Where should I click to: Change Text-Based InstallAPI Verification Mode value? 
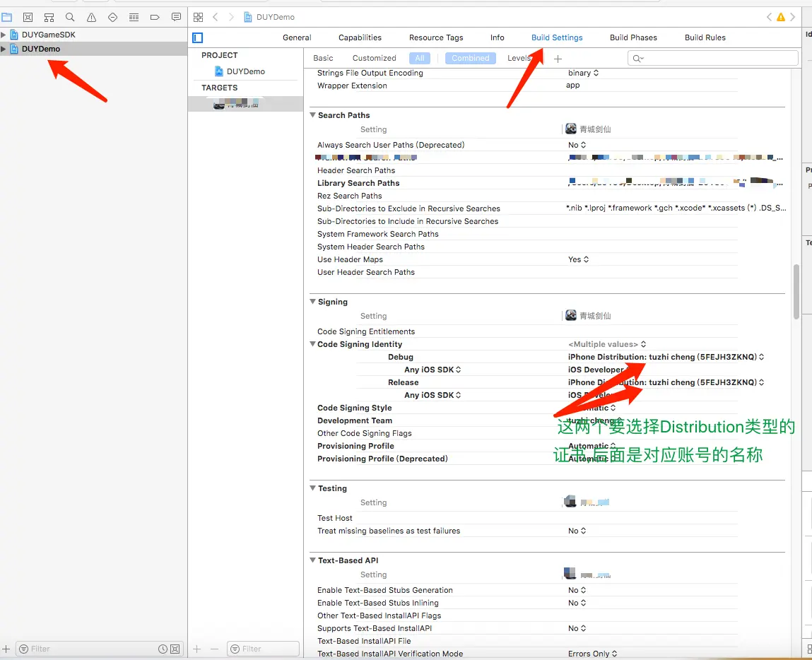(592, 654)
